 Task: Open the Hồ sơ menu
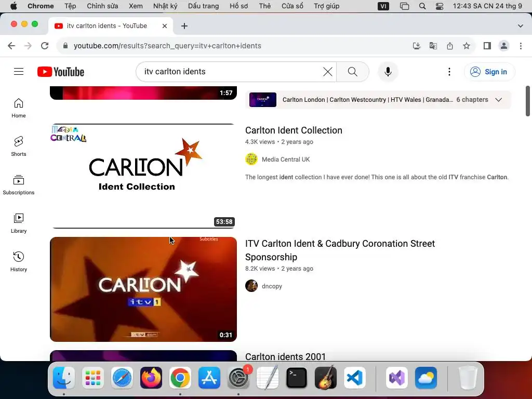239,6
